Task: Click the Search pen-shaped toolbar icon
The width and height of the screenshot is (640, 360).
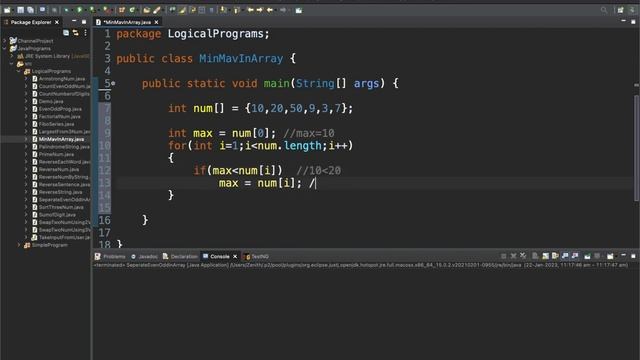Action: [x=157, y=10]
